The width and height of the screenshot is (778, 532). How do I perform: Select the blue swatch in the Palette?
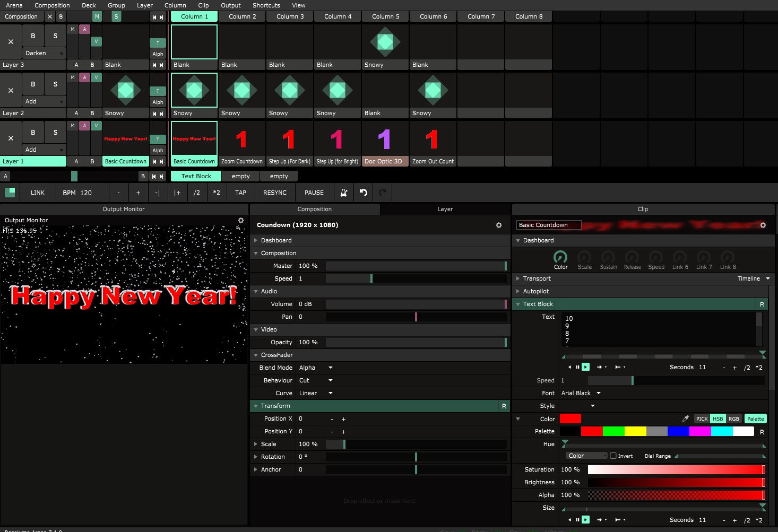(x=678, y=431)
